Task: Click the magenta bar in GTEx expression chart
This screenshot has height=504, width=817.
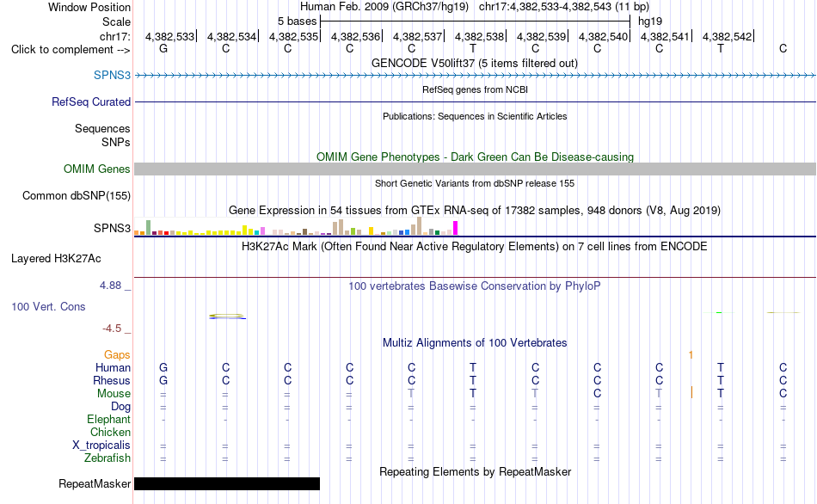Action: click(x=456, y=228)
